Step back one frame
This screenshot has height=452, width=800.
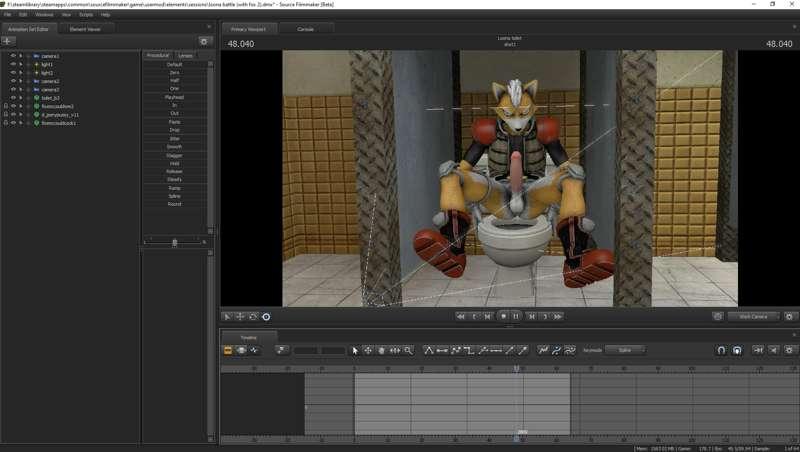(x=474, y=317)
